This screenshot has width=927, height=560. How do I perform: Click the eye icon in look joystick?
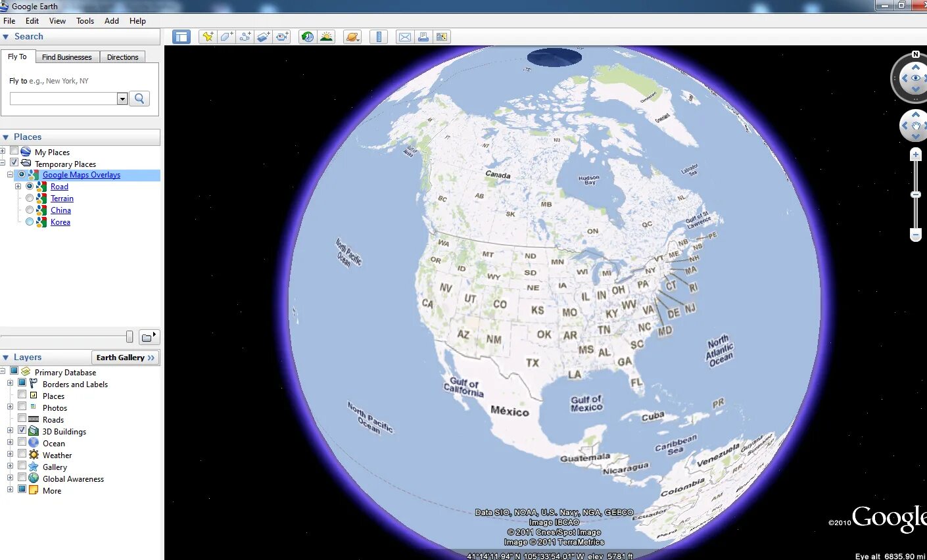coord(916,78)
